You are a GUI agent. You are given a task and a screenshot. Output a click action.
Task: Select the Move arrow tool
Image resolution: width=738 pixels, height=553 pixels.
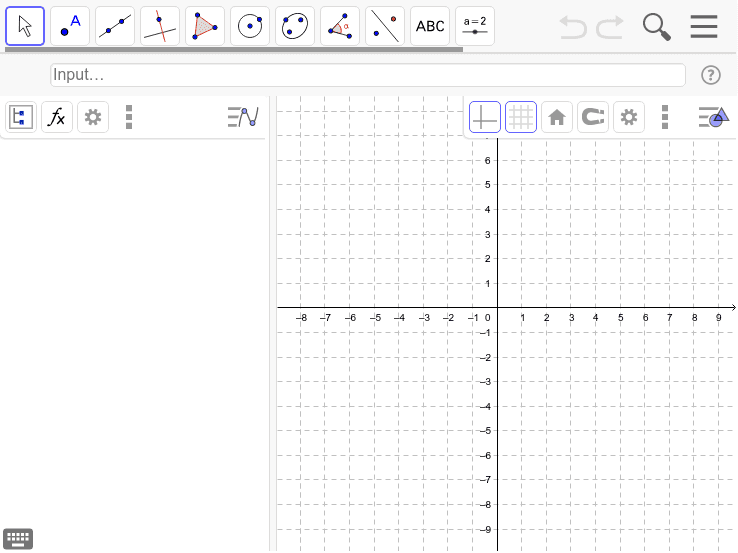point(25,26)
